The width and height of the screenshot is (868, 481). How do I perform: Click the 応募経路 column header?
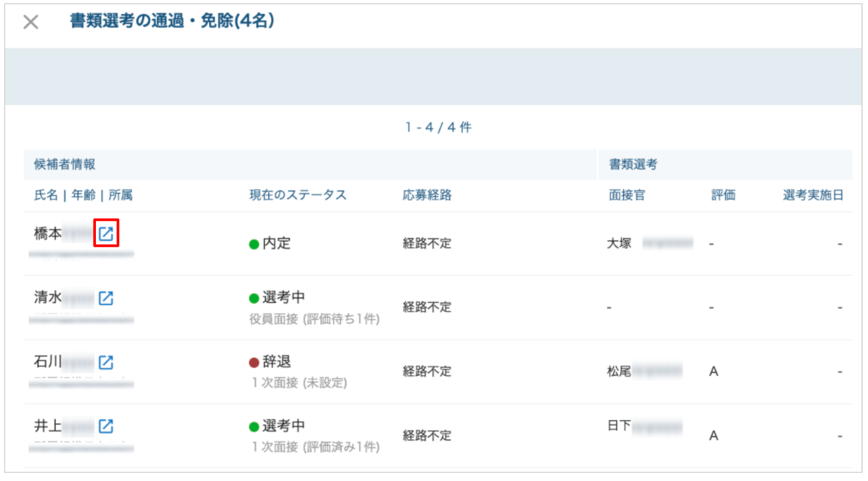point(427,195)
